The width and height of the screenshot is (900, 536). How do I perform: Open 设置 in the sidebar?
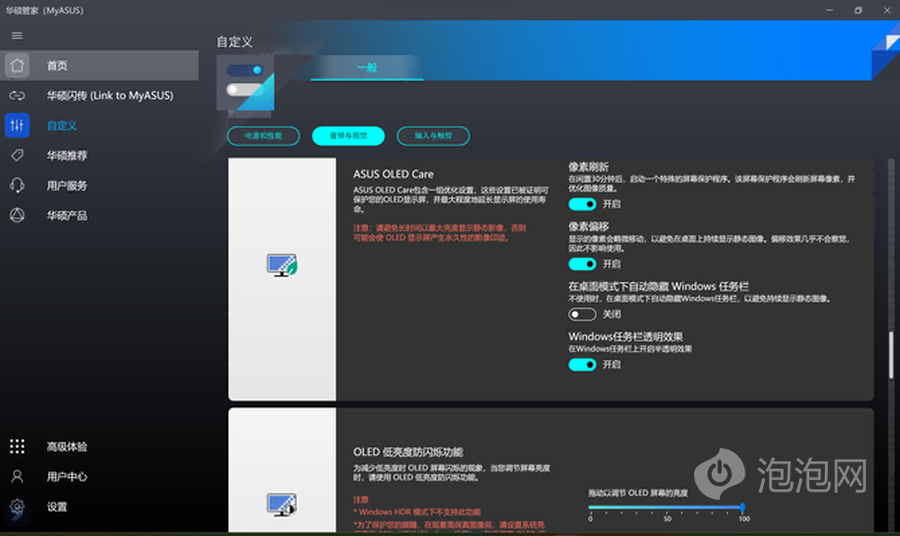point(100,506)
